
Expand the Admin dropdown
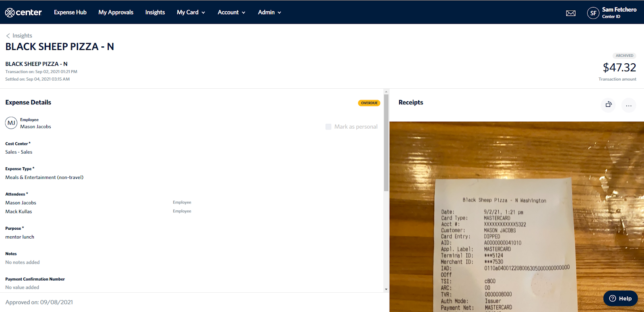click(x=269, y=12)
